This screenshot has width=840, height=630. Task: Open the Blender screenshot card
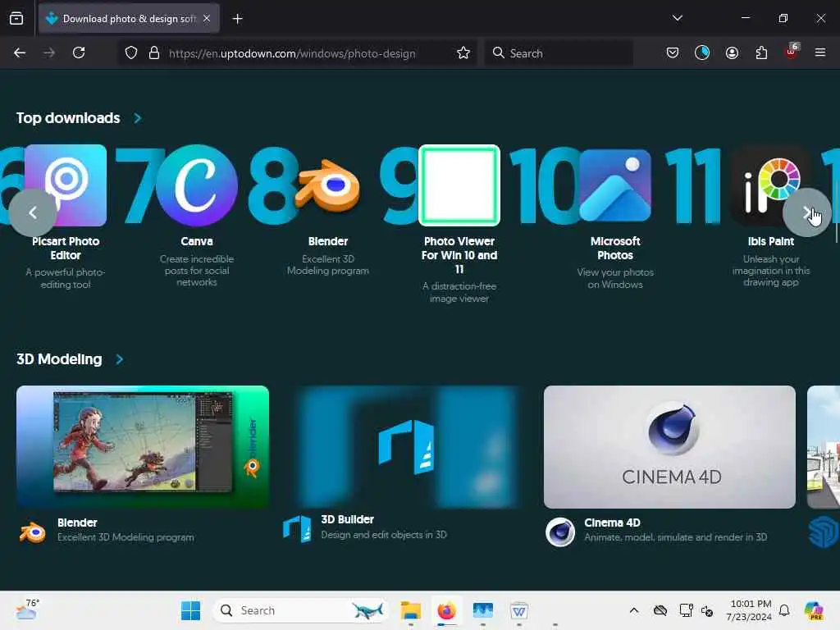[x=143, y=447]
